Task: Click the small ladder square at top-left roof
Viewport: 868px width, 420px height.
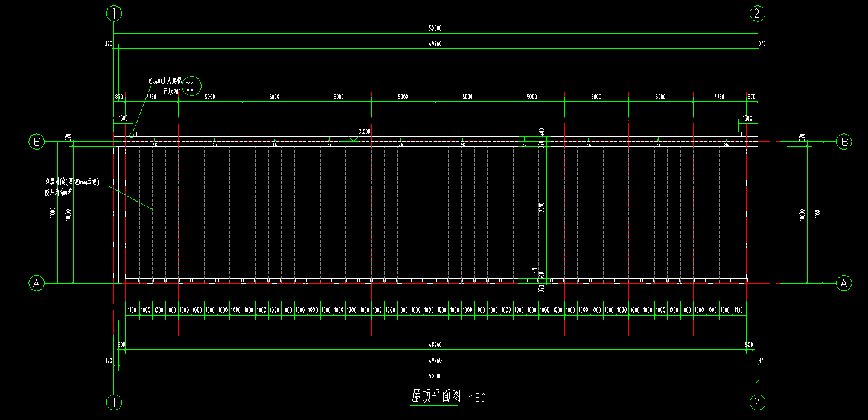Action: coord(133,134)
